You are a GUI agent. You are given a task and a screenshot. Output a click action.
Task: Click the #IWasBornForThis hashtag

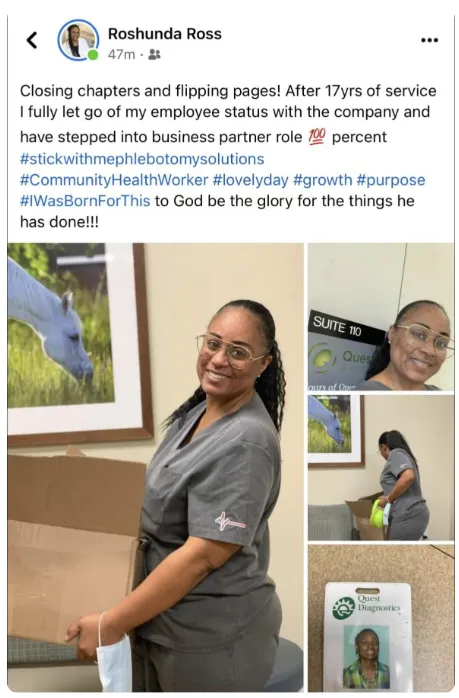(85, 201)
